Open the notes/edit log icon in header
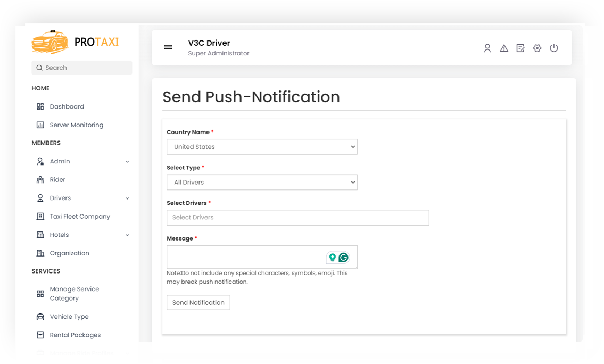This screenshot has width=604, height=364. point(520,48)
